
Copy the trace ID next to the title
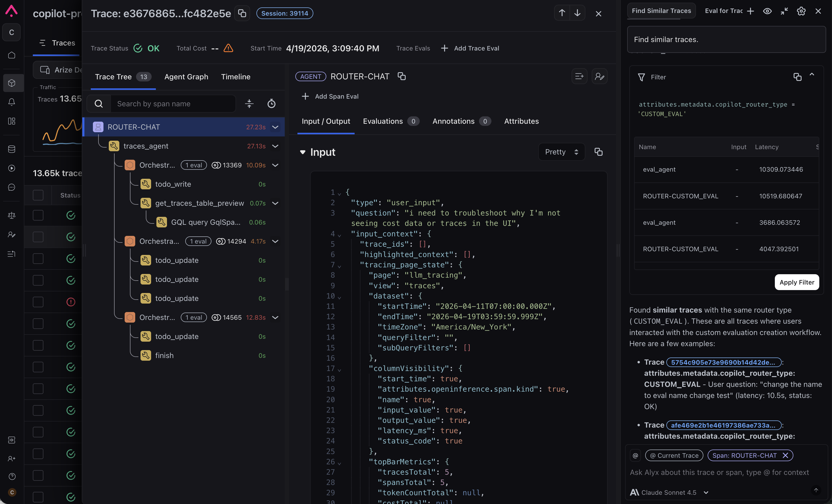(x=242, y=13)
